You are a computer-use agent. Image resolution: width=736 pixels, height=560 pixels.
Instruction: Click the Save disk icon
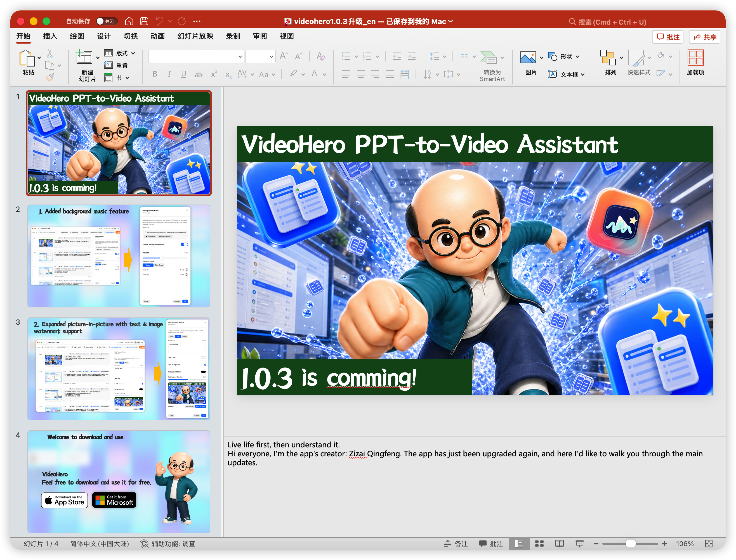[x=144, y=21]
